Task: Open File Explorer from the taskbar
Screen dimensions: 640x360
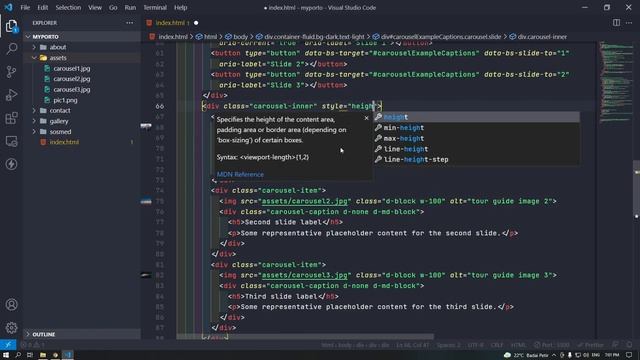Action: [x=42, y=355]
